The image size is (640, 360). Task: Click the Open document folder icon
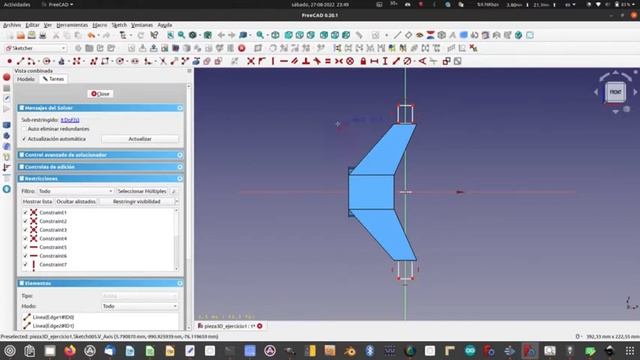coord(20,36)
